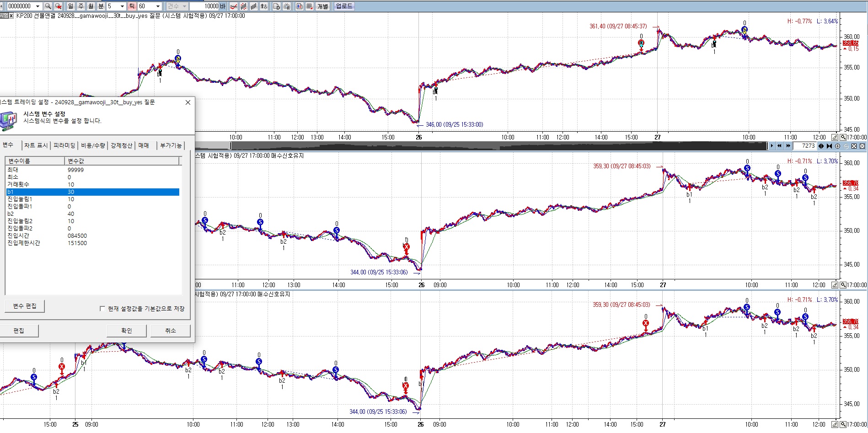The image size is (868, 433).
Task: Click the 변수 편집 button
Action: click(x=25, y=306)
